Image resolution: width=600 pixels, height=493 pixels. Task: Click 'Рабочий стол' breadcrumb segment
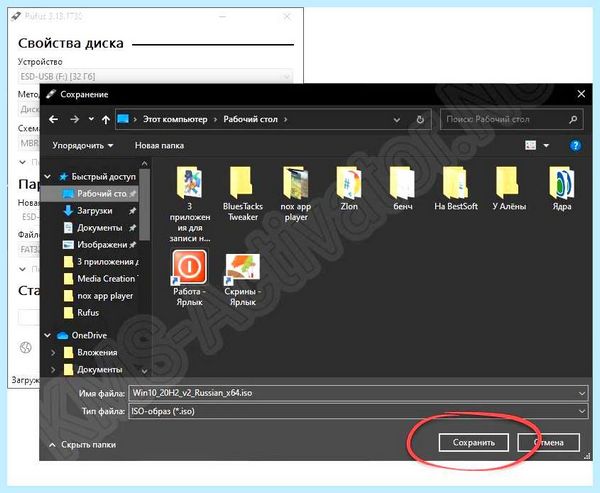pos(250,119)
